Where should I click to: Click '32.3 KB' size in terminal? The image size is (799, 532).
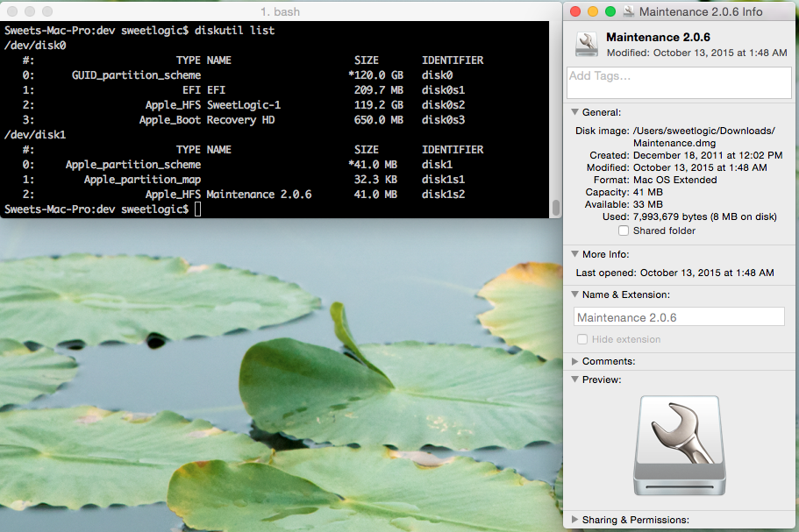click(x=375, y=180)
